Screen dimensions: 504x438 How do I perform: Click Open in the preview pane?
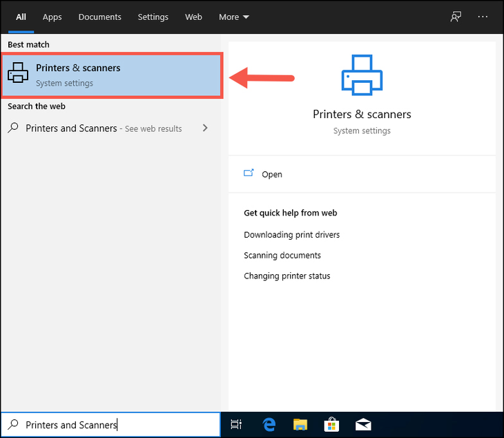(x=271, y=174)
